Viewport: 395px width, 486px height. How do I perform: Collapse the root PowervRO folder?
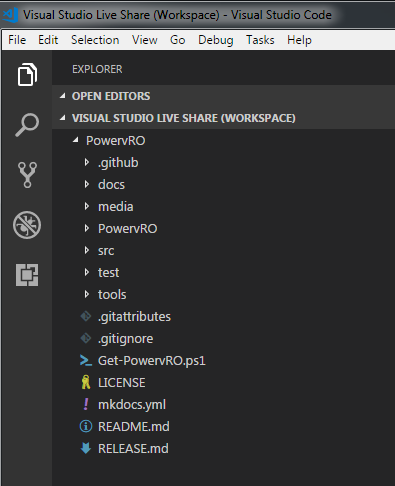coord(76,140)
